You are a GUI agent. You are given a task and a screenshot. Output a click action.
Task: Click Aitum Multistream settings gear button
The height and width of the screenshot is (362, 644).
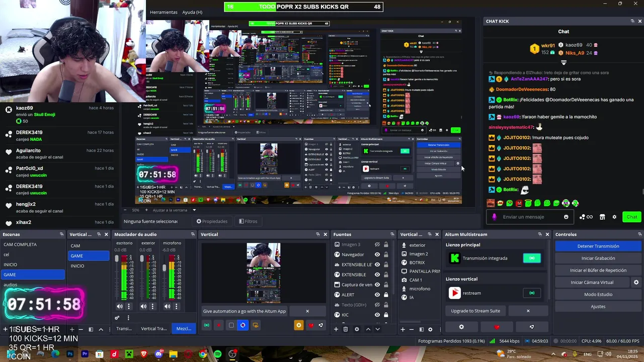[x=461, y=327]
